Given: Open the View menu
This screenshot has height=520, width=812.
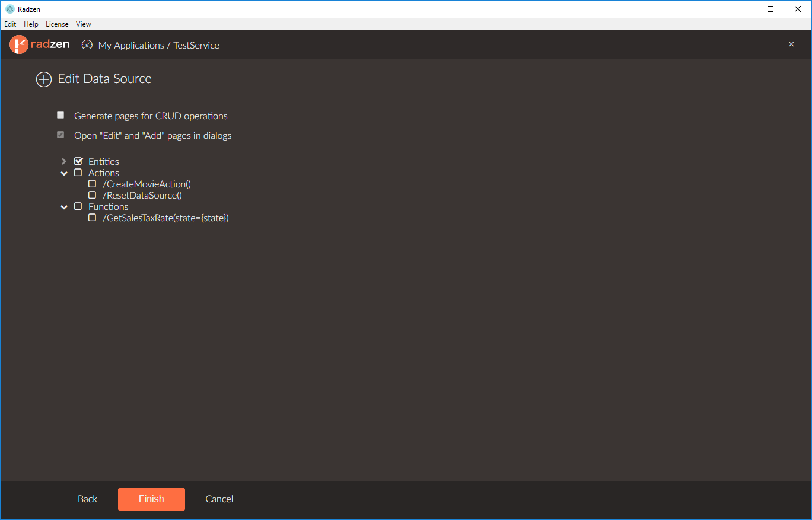Looking at the screenshot, I should 84,24.
